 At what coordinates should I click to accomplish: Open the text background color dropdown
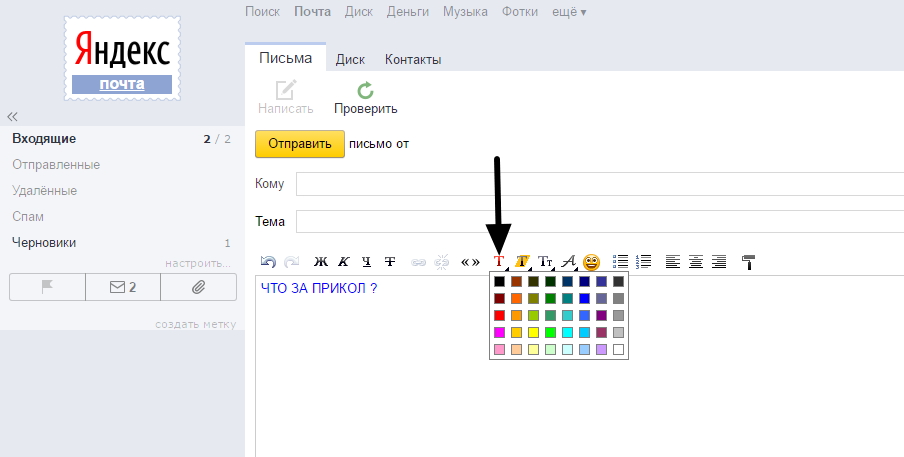(x=522, y=262)
